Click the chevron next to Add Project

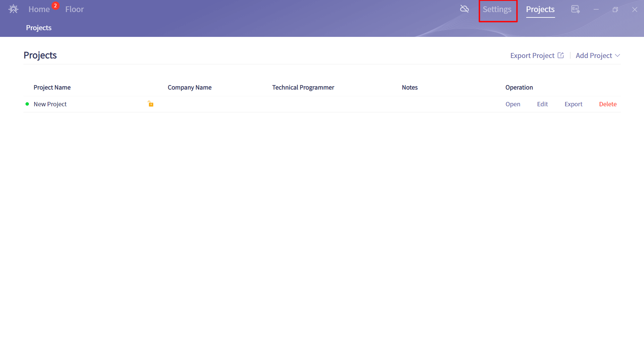coord(617,56)
